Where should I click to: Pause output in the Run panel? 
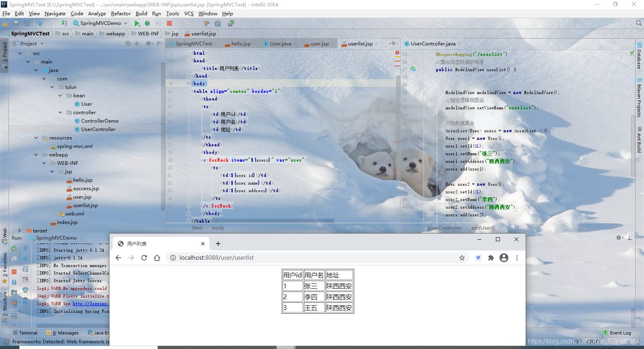point(14,282)
